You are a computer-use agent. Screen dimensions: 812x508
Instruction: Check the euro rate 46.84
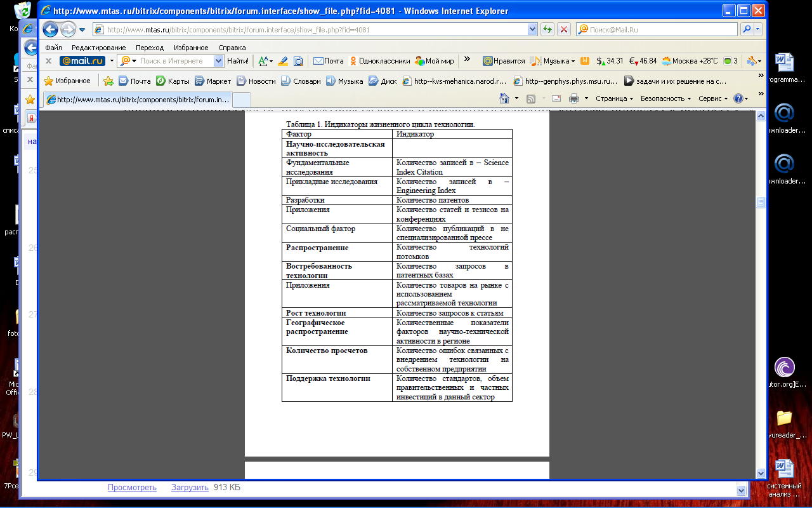tap(643, 61)
